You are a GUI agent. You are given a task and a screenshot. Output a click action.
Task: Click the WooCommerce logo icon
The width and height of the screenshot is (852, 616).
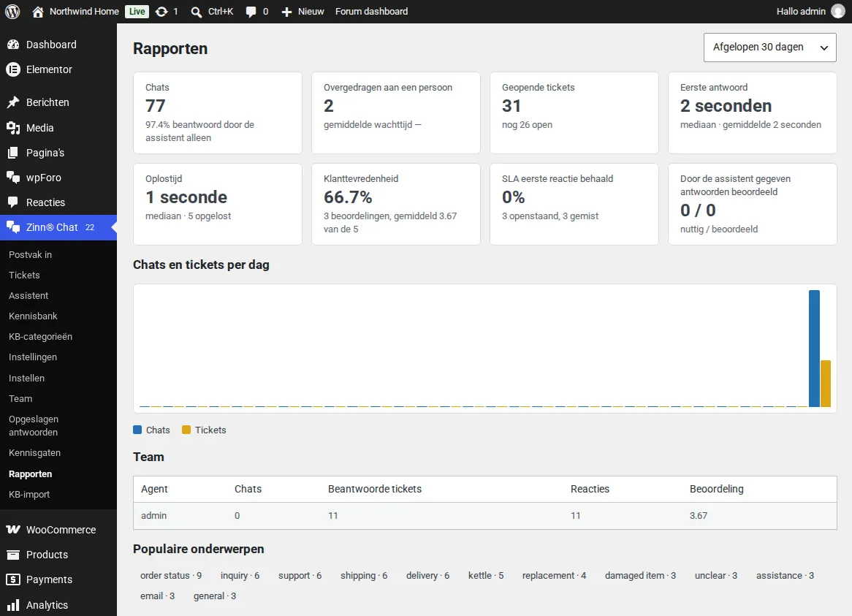click(x=13, y=530)
